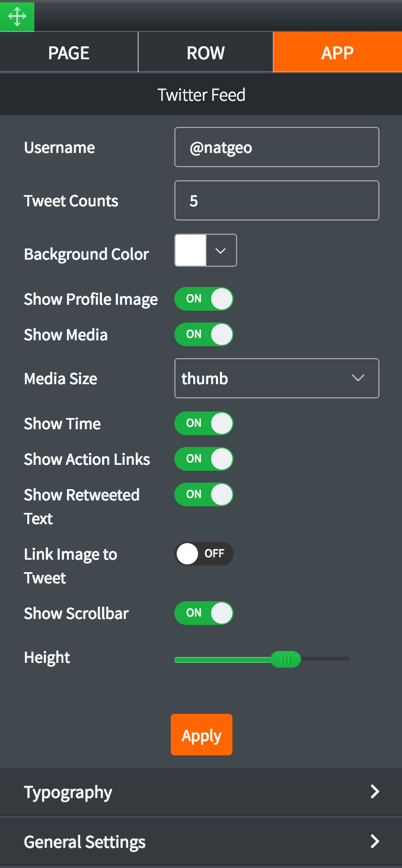The width and height of the screenshot is (402, 868).
Task: Expand the Typography section
Action: click(x=201, y=792)
